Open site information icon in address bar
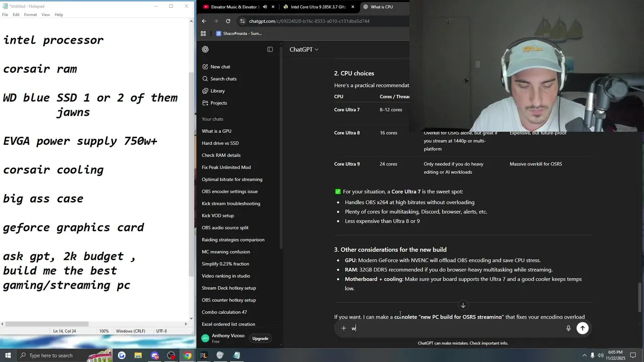Viewport: 644px width, 362px height. [243, 21]
